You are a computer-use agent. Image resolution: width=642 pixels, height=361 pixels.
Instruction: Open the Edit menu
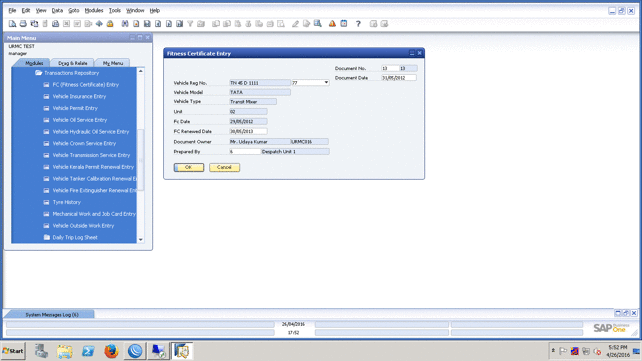(x=26, y=10)
